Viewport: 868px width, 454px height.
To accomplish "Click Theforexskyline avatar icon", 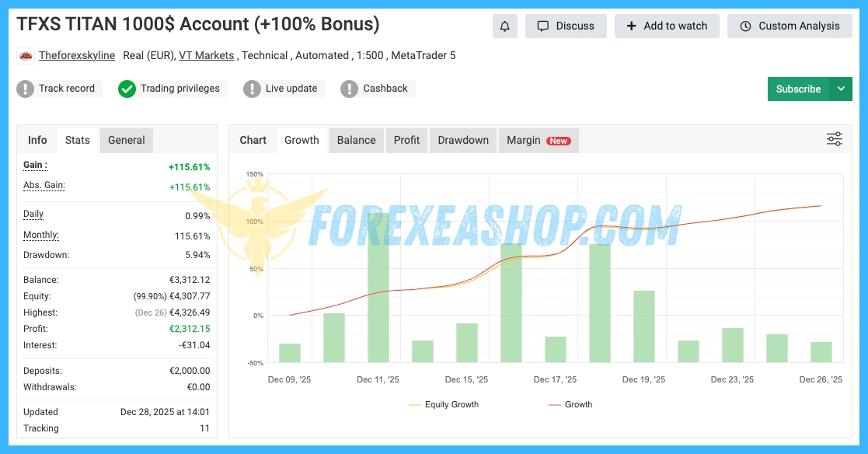I will tap(26, 56).
